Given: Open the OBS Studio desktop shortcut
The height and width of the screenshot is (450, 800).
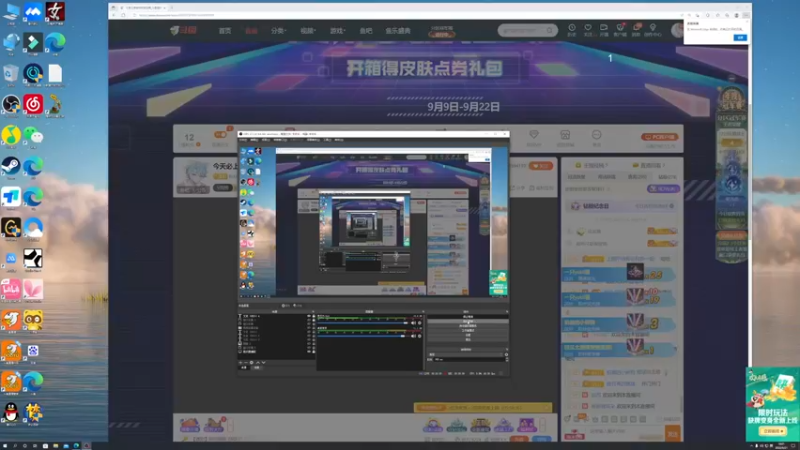Looking at the screenshot, I should click(x=11, y=105).
